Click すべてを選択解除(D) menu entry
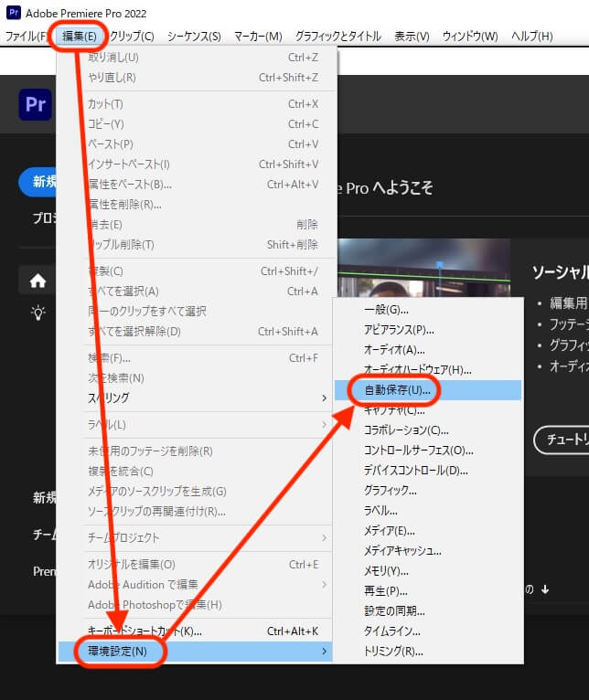589x700 pixels. coord(196,332)
